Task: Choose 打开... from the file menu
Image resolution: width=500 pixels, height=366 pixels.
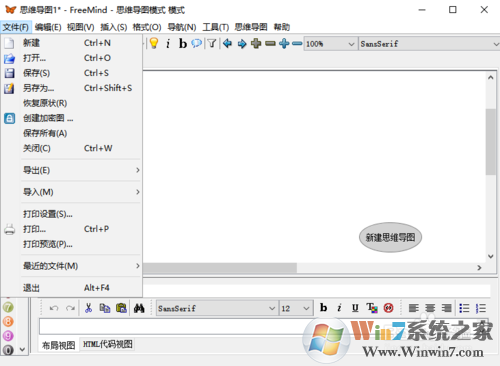Action: 72,58
